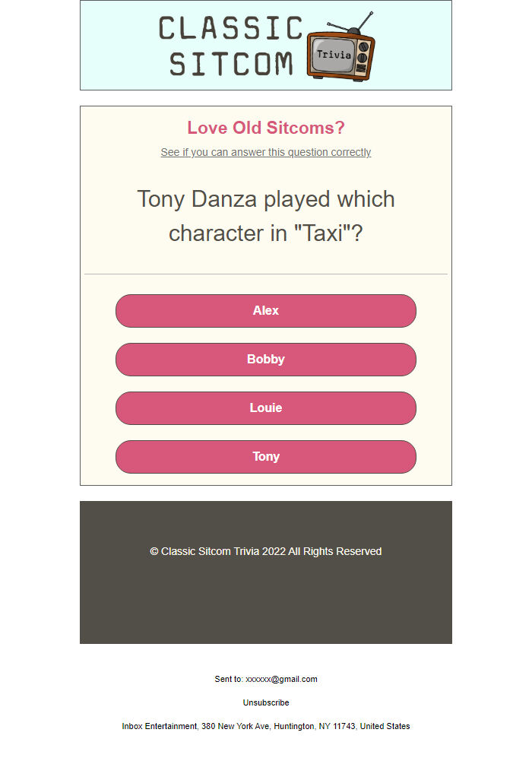Select the "Alex" answer
Screen dimensions: 532x761
[x=266, y=311]
